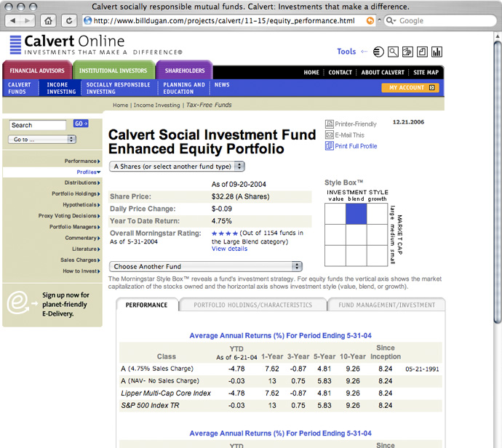Click the blue Large Blend style box cell
The height and width of the screenshot is (448, 502).
pyautogui.click(x=356, y=214)
